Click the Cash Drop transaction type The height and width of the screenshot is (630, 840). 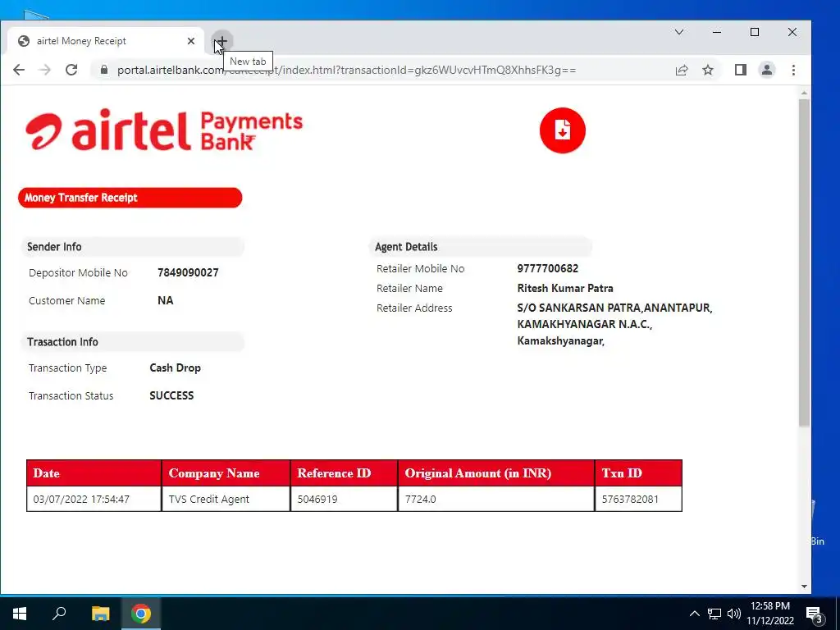coord(176,368)
